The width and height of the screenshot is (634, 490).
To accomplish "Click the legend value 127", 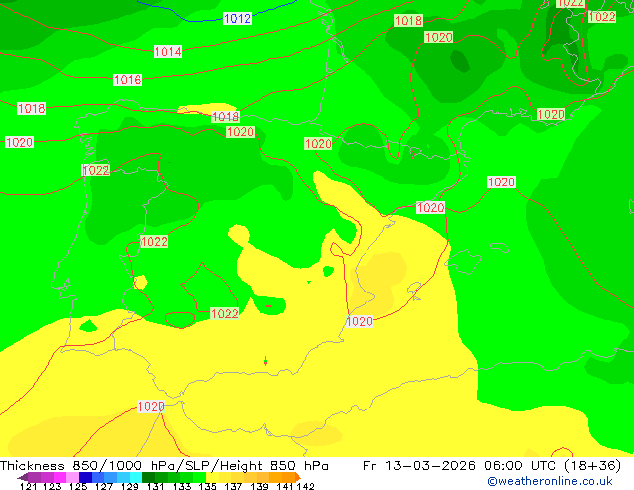I will tap(104, 486).
